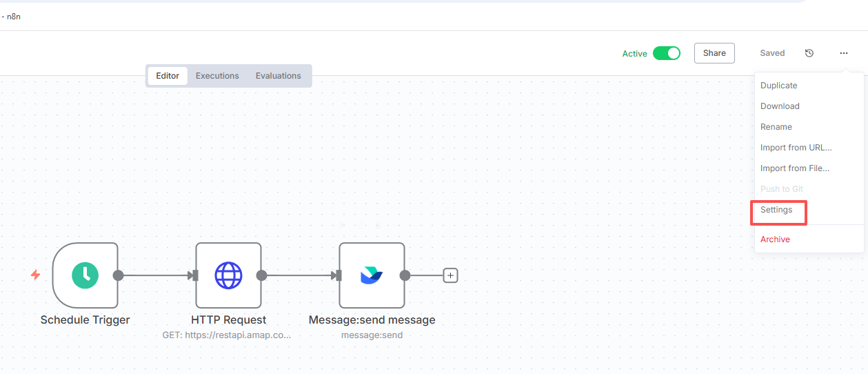Click the red Archive menu option
The image size is (868, 374).
[775, 239]
